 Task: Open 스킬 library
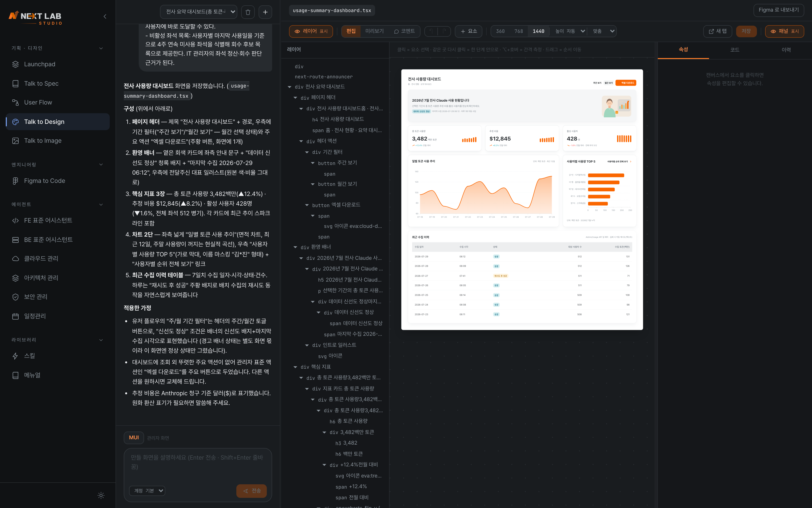point(58,356)
